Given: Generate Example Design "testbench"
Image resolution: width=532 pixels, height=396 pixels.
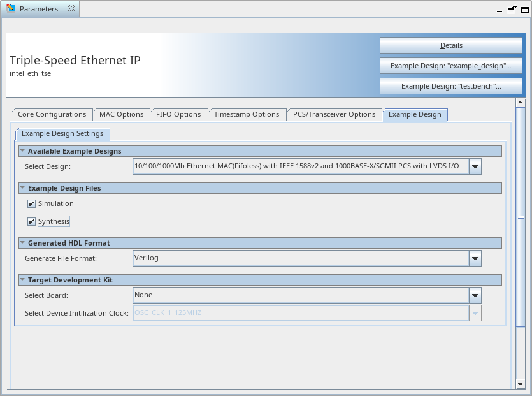Looking at the screenshot, I should point(451,86).
